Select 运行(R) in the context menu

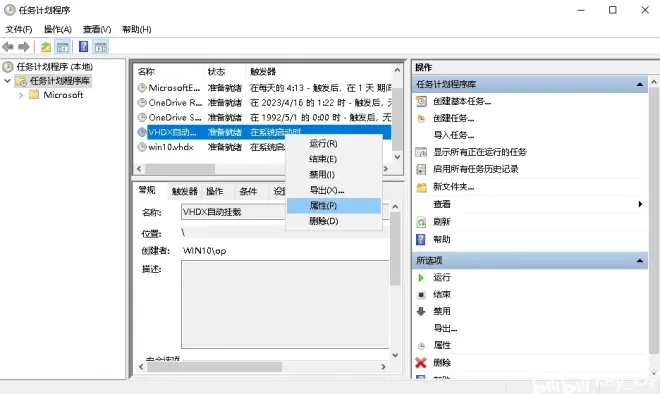334,144
